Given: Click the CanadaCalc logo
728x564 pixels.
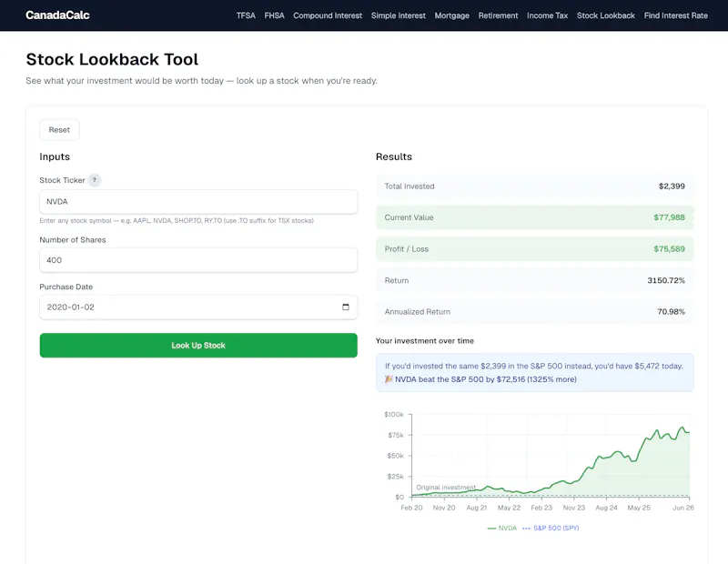Looking at the screenshot, I should tap(57, 15).
